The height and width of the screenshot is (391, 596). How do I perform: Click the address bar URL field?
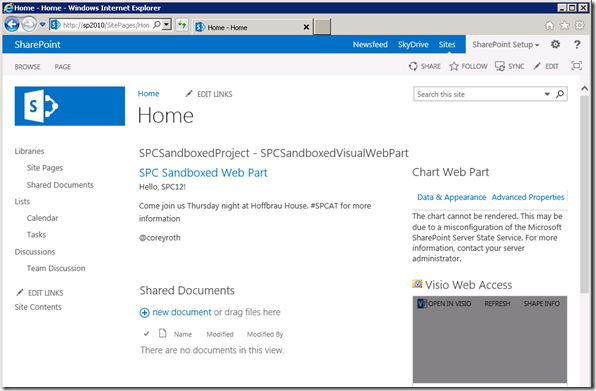[x=106, y=25]
